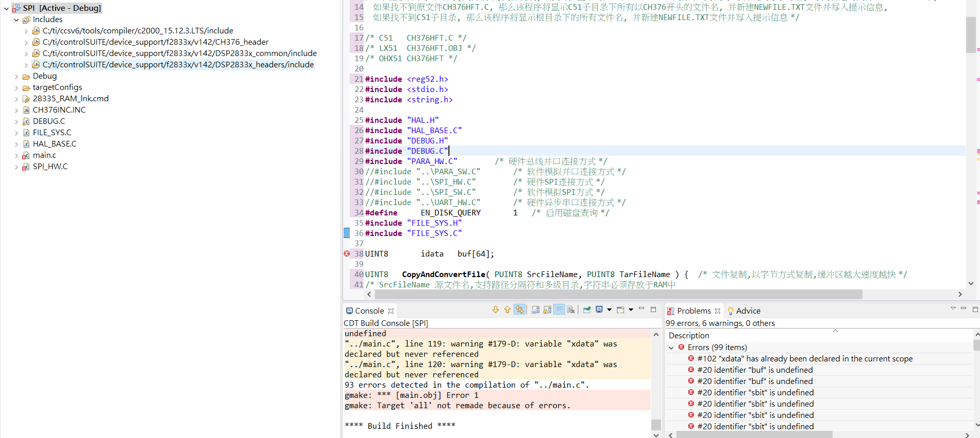Click the Next Error down-arrow in Console toolbar
This screenshot has width=980, height=438.
tap(495, 310)
